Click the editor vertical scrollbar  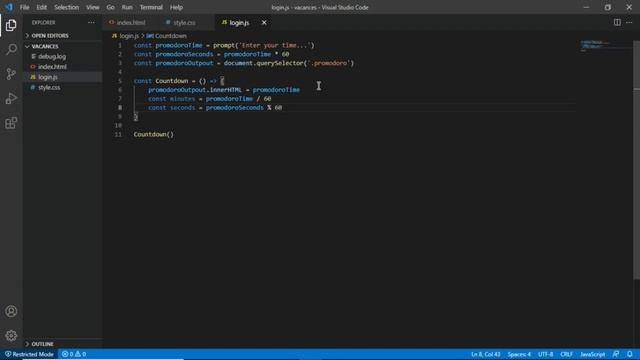point(636,159)
